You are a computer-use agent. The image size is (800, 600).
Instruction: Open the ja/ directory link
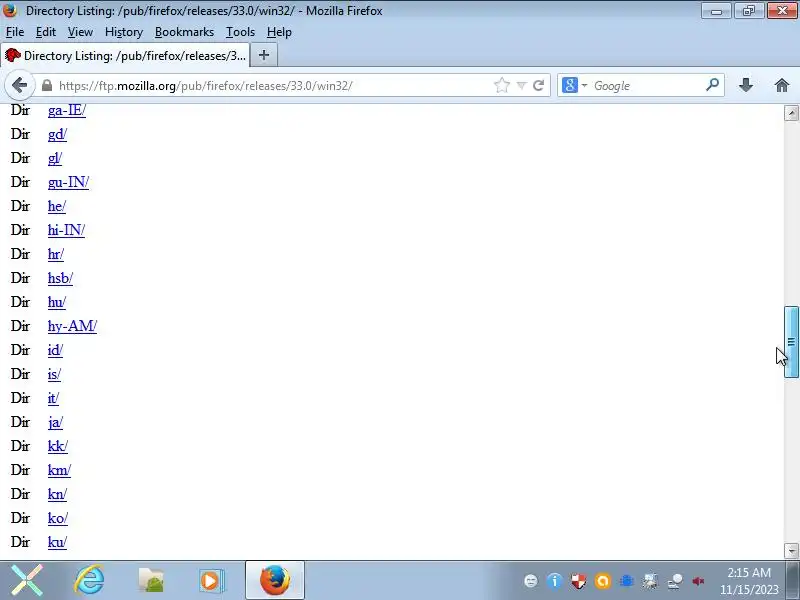click(55, 422)
